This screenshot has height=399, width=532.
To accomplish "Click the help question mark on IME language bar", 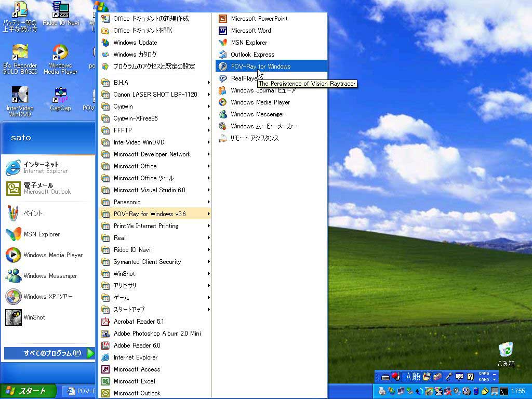I will (470, 377).
